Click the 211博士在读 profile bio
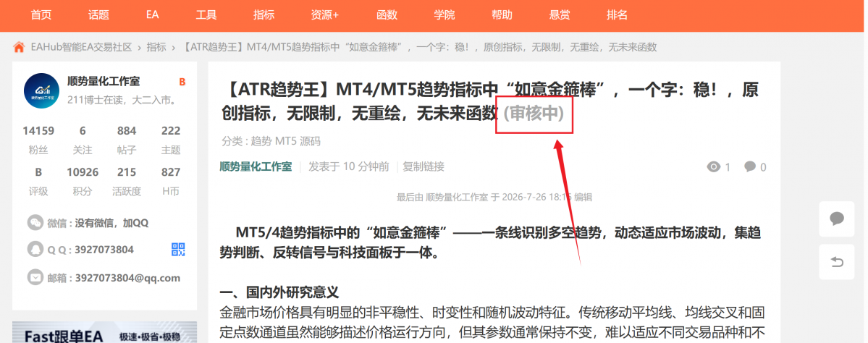868x343 pixels. [122, 100]
